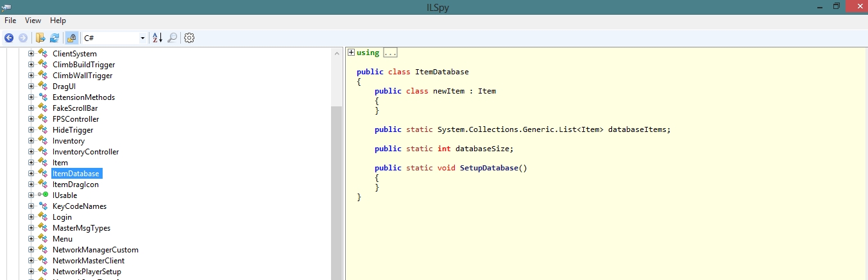Toggle the show internal types lock button
The width and height of the screenshot is (868, 280).
click(72, 38)
